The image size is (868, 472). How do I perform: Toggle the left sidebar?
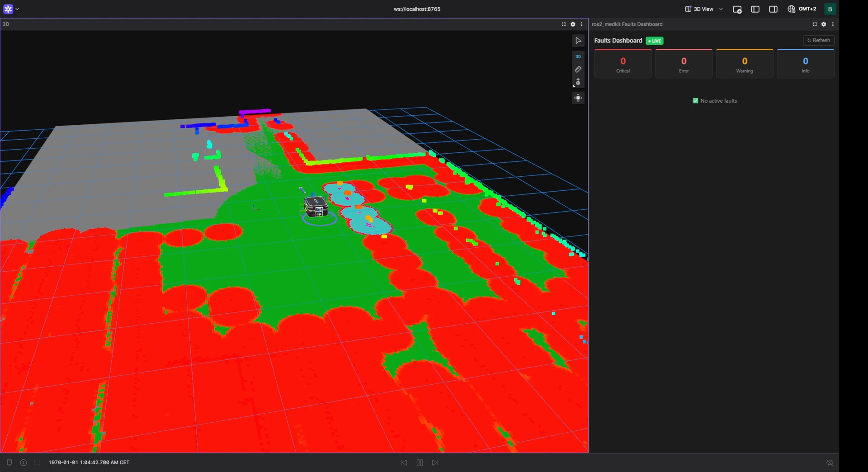[755, 9]
